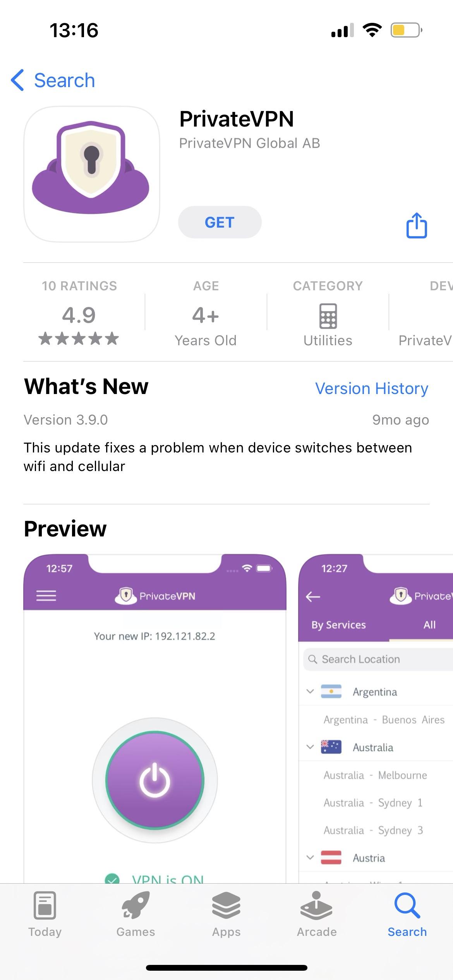Screen dimensions: 453x980
Task: Tap the Utilities category calculator icon
Action: click(328, 316)
